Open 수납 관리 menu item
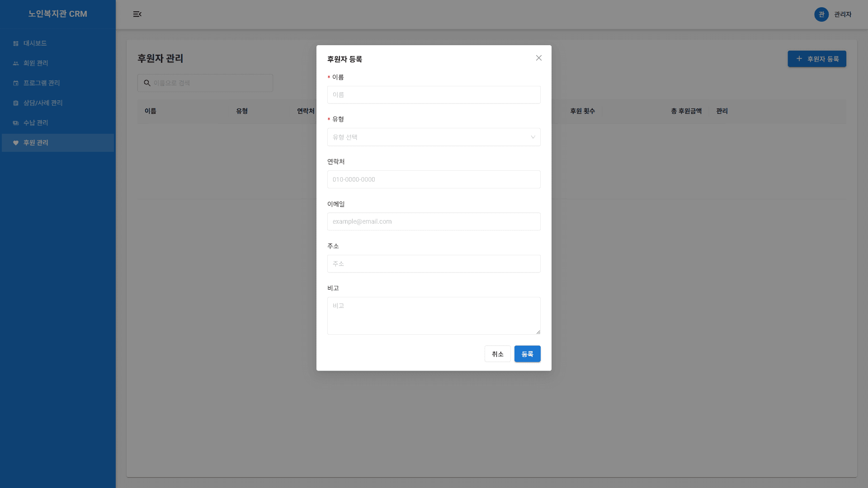868x488 pixels. [x=36, y=123]
